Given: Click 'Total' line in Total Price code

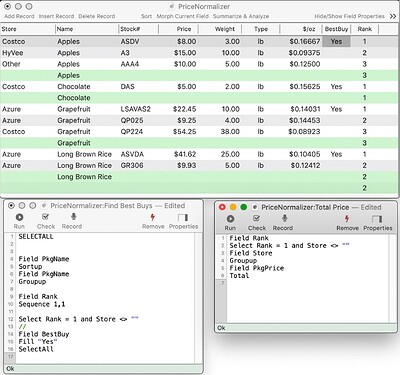Looking at the screenshot, I should pyautogui.click(x=239, y=276).
